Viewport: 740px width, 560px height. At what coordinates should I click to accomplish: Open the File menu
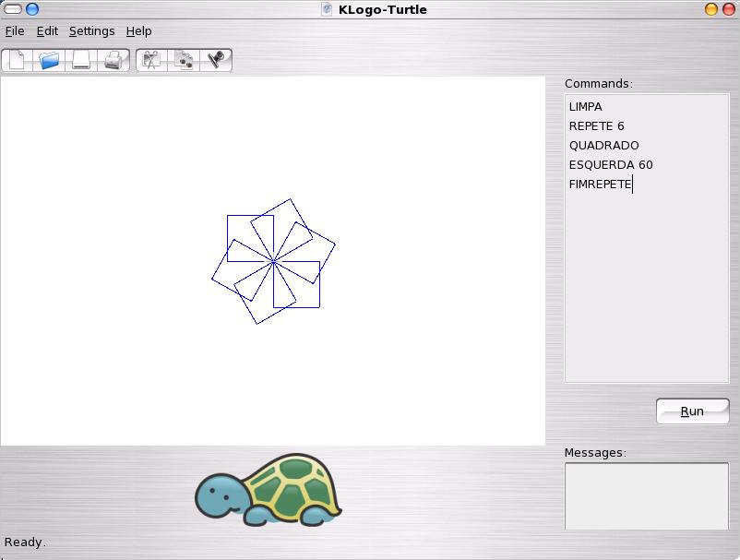pos(15,31)
